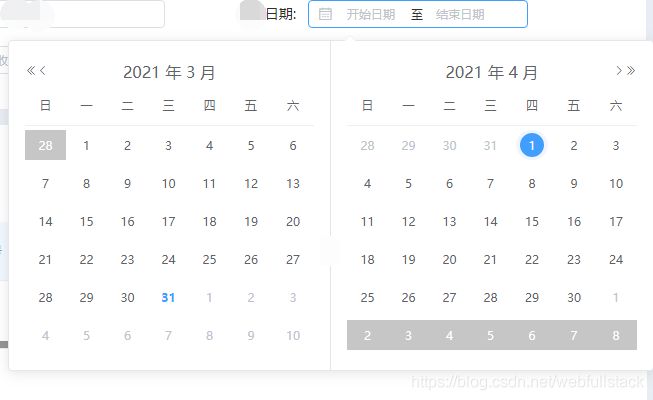Pick March 22 in left calendar
653x400 pixels.
point(86,260)
